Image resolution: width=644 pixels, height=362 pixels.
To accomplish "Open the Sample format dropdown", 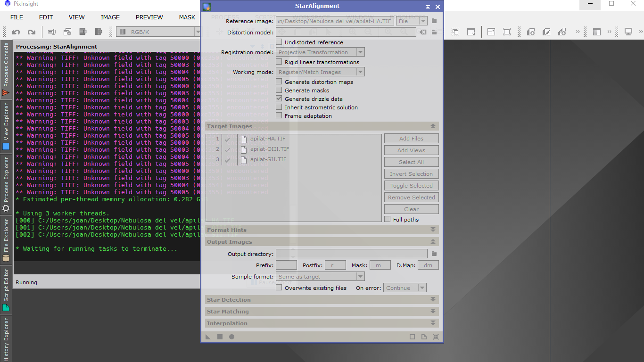I will point(320,277).
